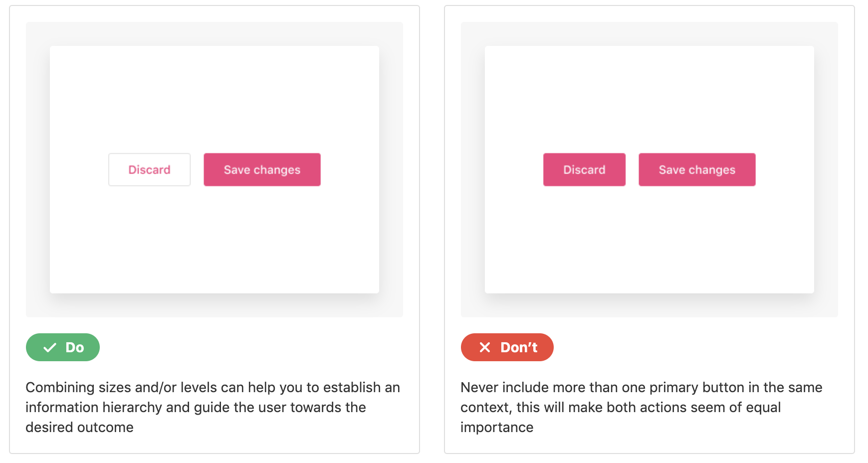
Task: Click the words "desired outcome"
Action: click(x=80, y=428)
